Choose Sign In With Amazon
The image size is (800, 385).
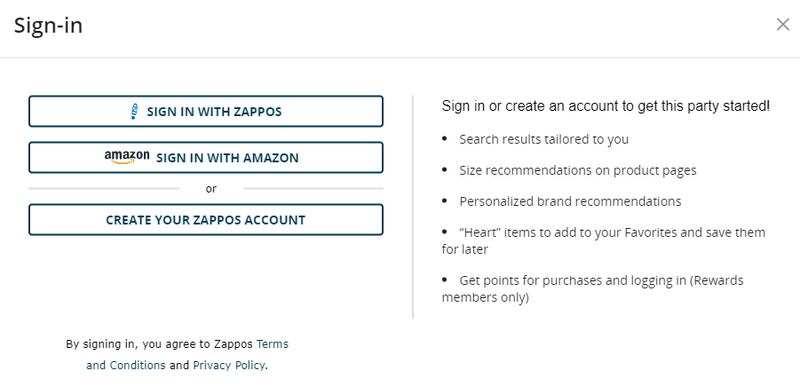pyautogui.click(x=206, y=158)
